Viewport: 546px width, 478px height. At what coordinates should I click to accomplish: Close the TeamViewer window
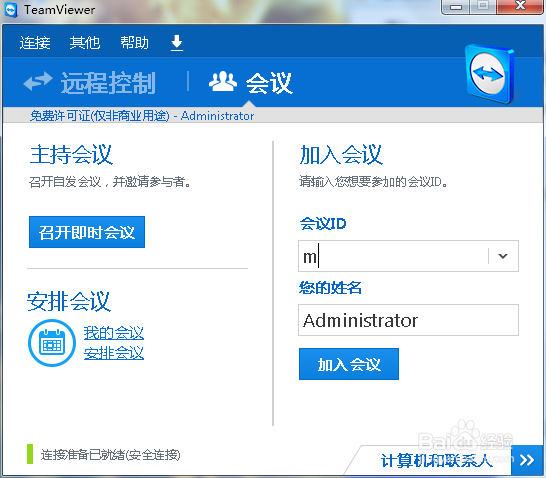point(520,6)
